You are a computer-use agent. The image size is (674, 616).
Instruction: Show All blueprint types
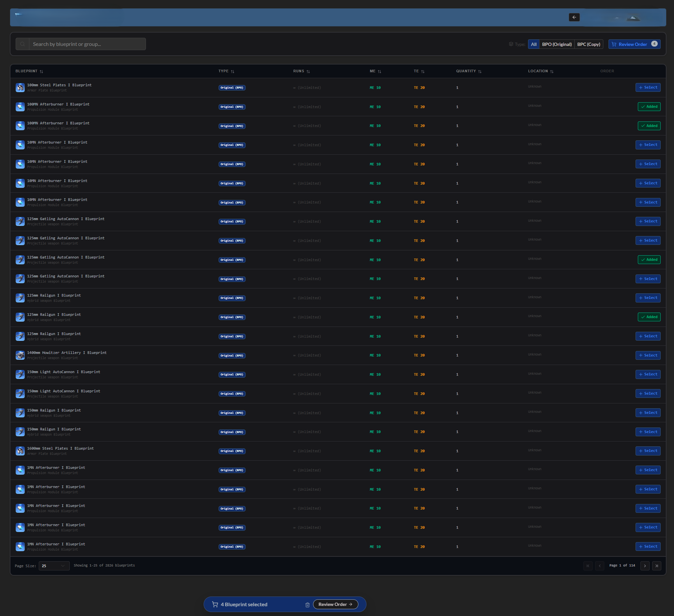coord(534,44)
